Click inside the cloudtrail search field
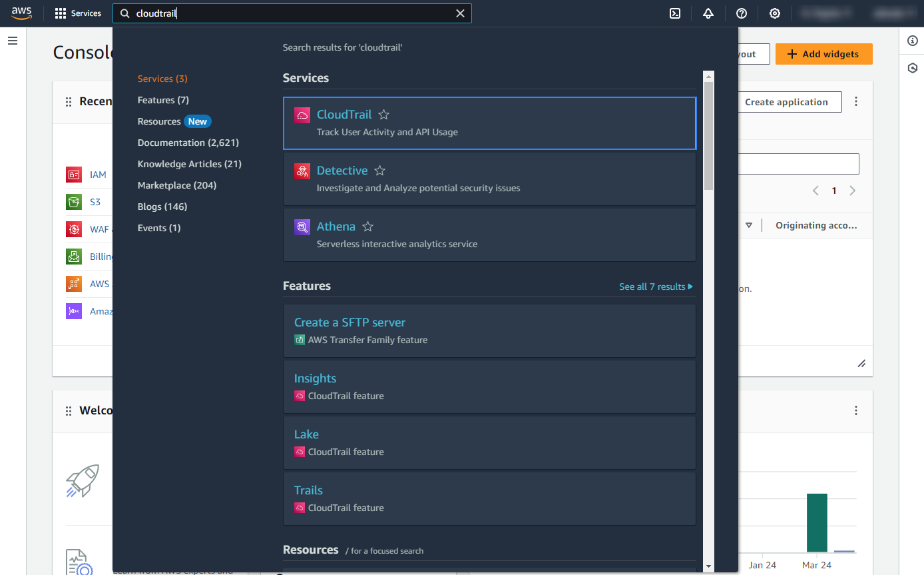Viewport: 924px width, 575px height. click(x=293, y=13)
